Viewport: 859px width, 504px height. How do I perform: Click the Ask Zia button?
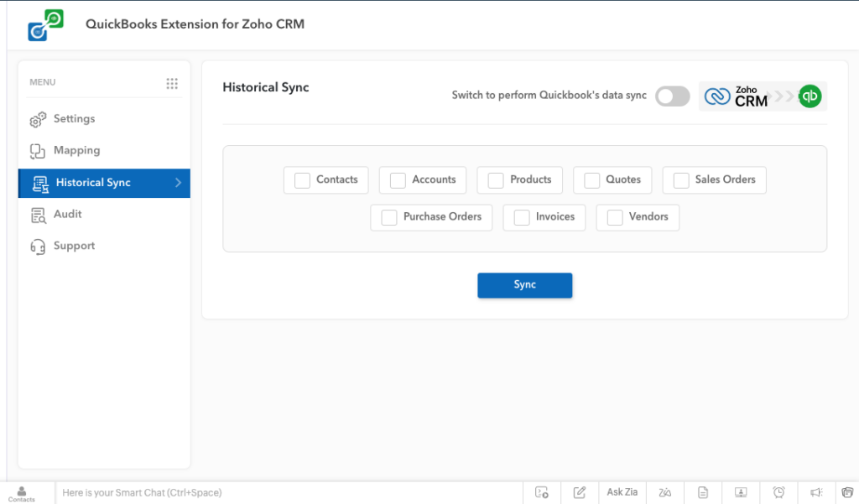(622, 492)
